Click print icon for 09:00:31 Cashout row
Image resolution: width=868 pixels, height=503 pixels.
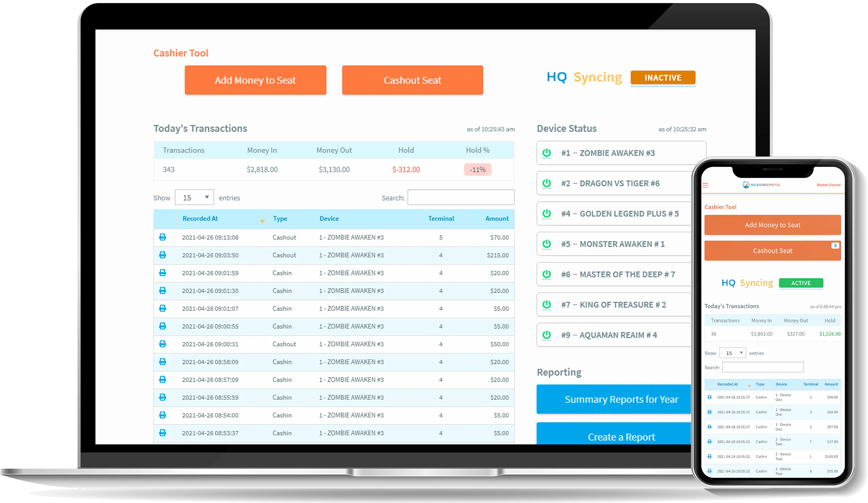coord(163,344)
